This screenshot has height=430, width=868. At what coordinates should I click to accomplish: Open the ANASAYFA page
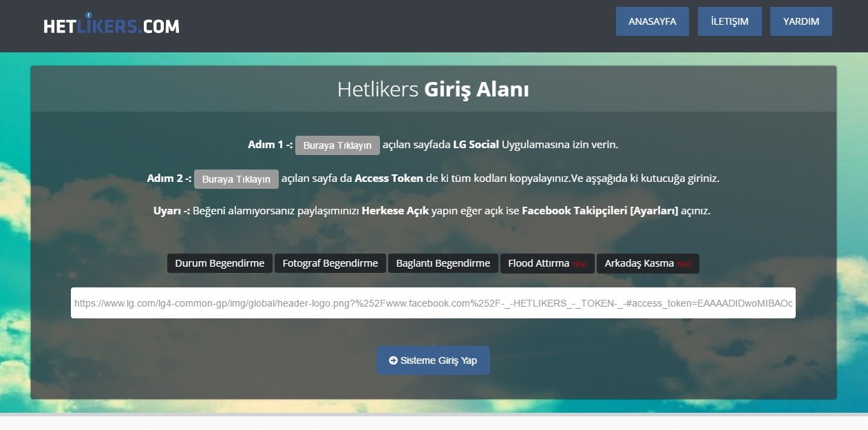[x=653, y=21]
